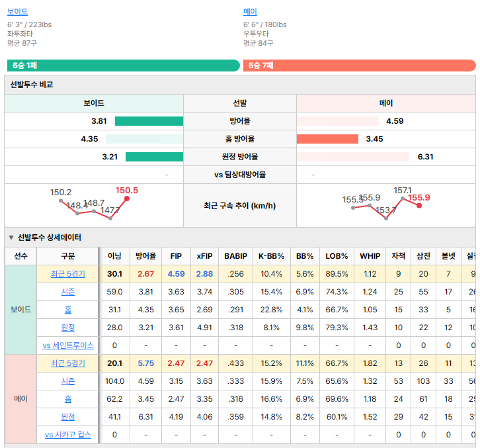Click the red 150.5 velocity data point
Viewport: 480px width, 448px height.
click(x=127, y=199)
